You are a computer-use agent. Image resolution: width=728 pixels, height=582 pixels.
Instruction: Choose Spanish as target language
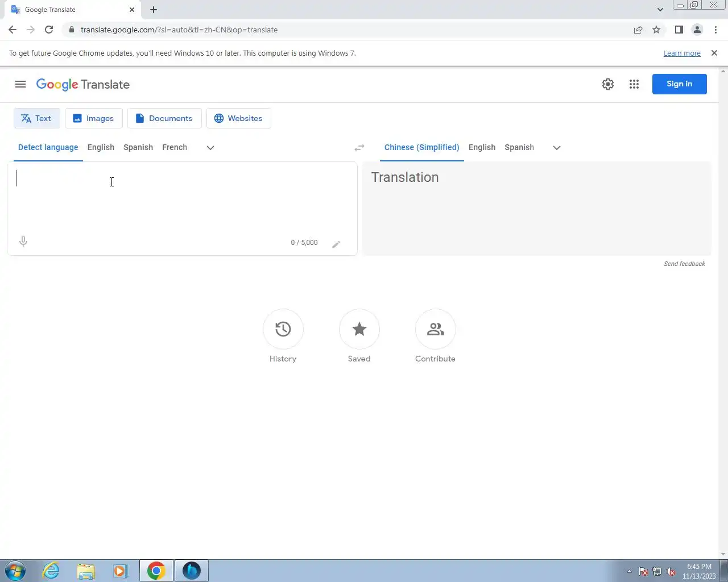coord(519,147)
